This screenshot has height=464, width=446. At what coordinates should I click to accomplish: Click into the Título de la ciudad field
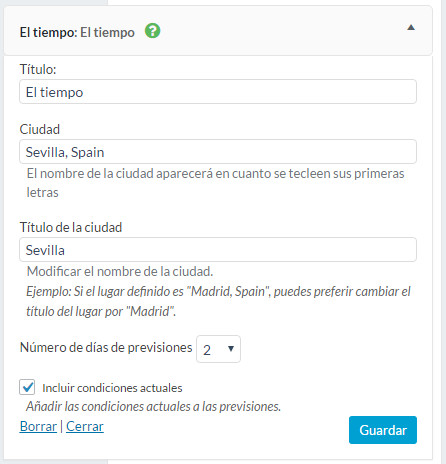click(x=218, y=250)
